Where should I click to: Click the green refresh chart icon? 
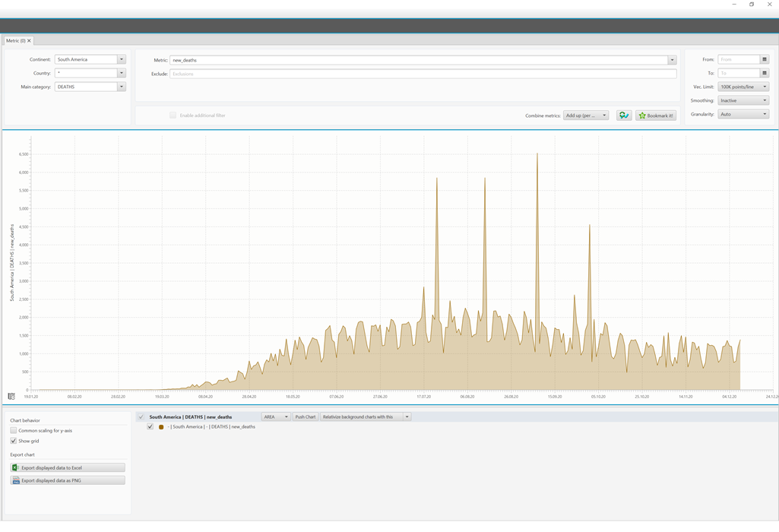pos(624,116)
